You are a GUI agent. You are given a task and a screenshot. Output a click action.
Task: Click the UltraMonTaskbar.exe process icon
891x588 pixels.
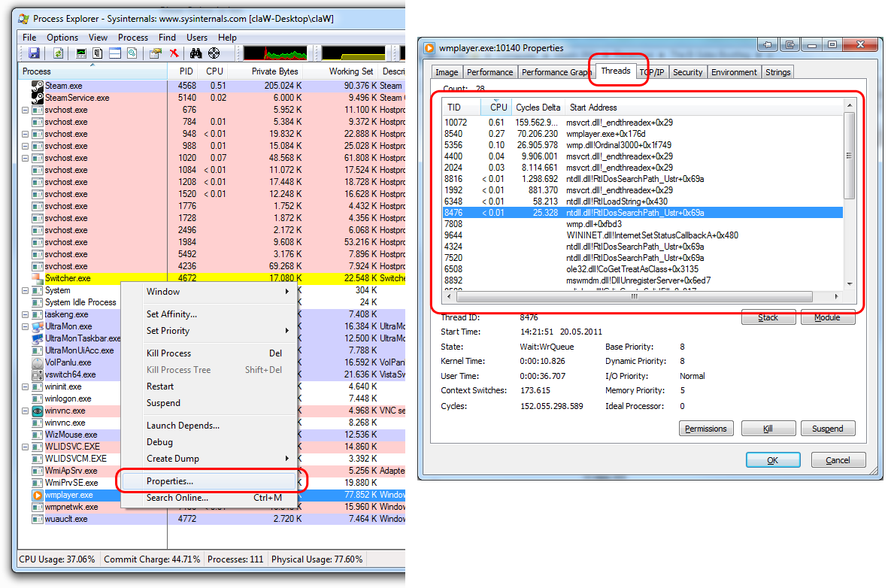coord(38,338)
